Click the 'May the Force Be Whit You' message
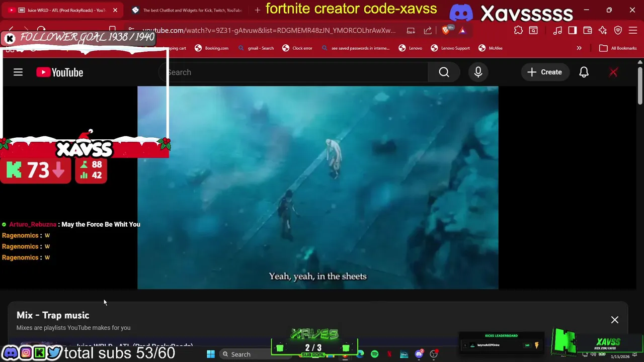 coord(101,224)
